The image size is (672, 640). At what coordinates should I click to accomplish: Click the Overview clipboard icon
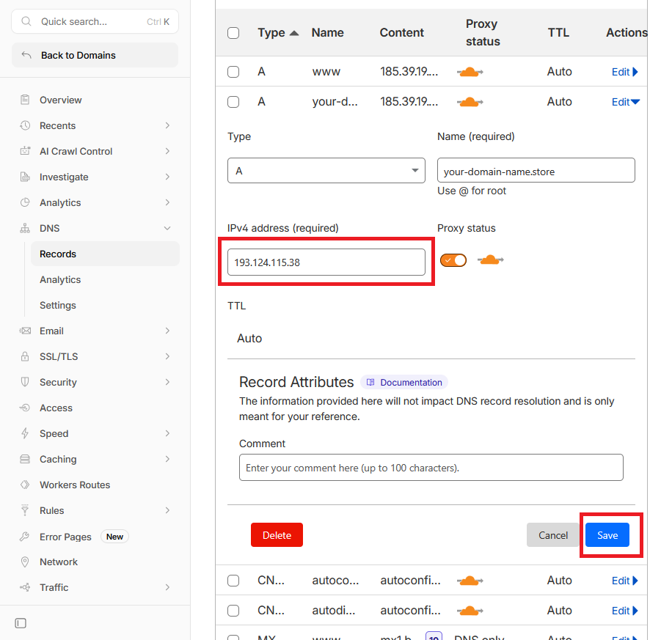point(25,100)
